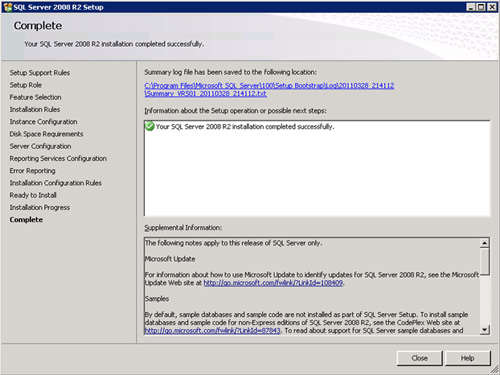Open the summary log file path link
500x375 pixels.
pos(269,90)
